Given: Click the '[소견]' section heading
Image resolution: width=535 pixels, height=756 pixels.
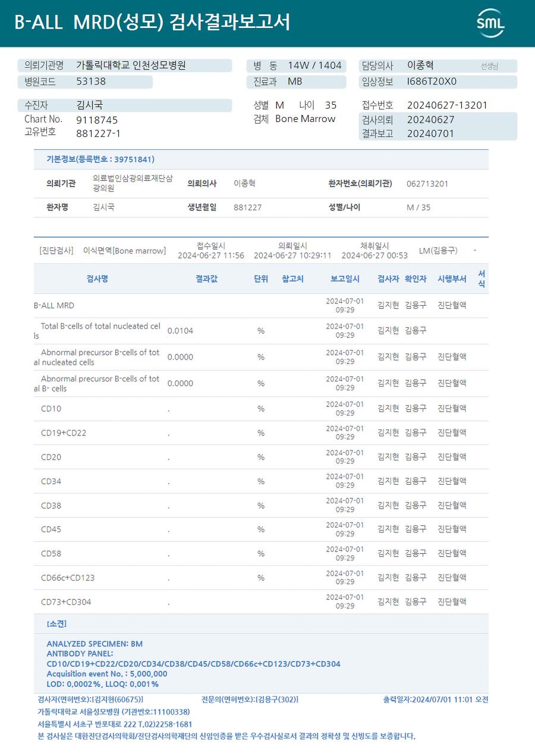Looking at the screenshot, I should [56, 624].
